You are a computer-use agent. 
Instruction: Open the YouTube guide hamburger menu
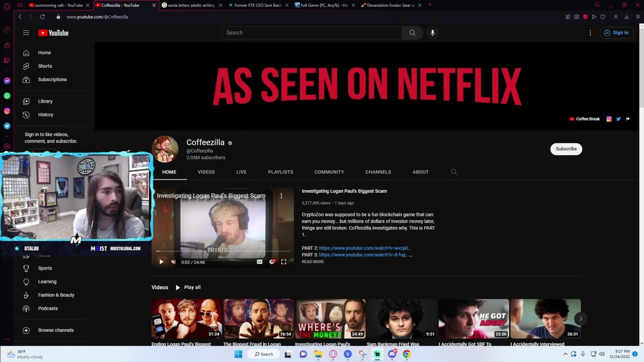pos(26,33)
